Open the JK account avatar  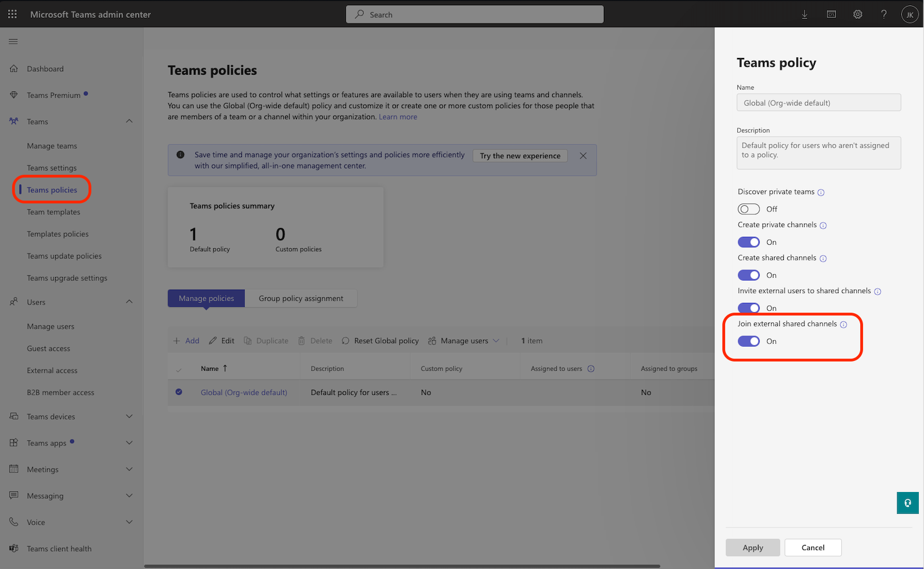pyautogui.click(x=910, y=15)
